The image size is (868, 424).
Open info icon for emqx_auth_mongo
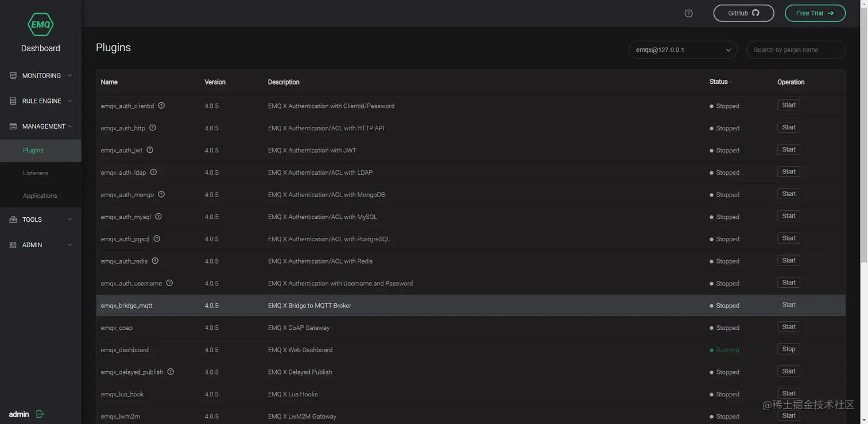161,194
